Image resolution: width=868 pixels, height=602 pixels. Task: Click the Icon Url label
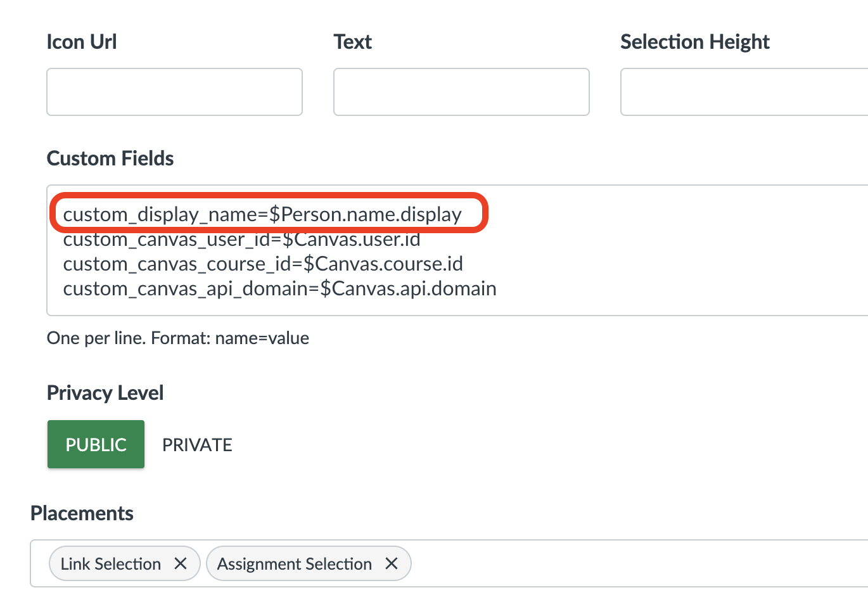pyautogui.click(x=82, y=42)
